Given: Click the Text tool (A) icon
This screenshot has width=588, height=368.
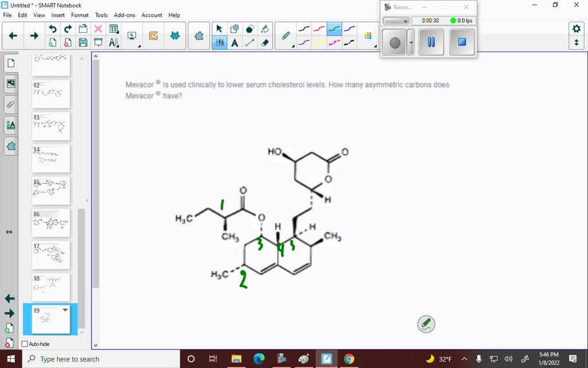Looking at the screenshot, I should click(235, 42).
